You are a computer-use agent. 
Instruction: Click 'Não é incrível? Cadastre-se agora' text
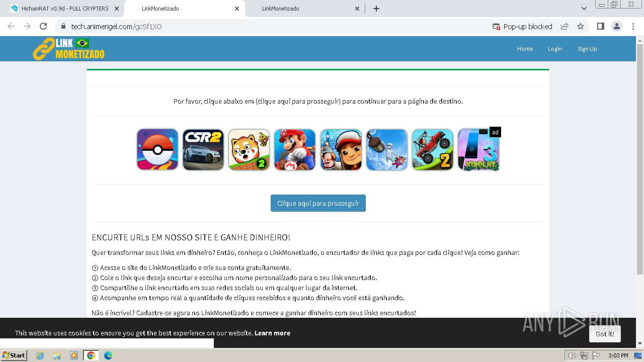tap(254, 313)
